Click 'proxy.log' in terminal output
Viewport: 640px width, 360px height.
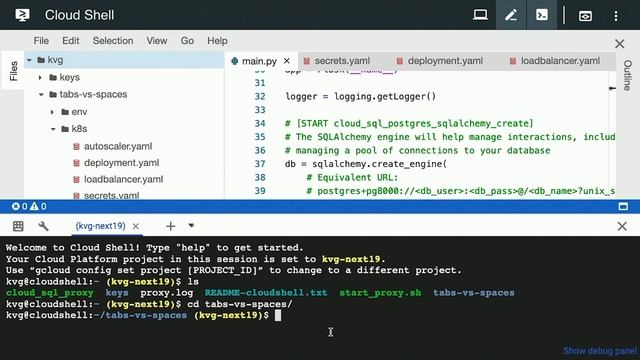(167, 293)
